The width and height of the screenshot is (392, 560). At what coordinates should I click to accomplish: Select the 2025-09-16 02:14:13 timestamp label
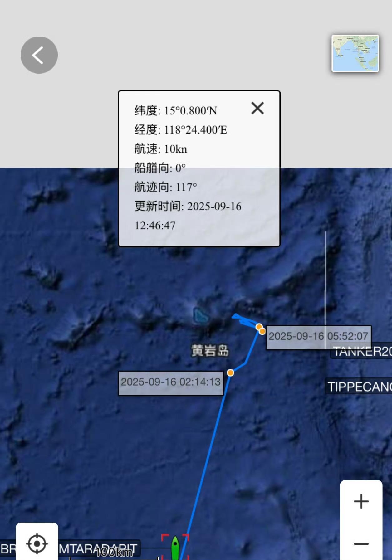click(x=171, y=382)
